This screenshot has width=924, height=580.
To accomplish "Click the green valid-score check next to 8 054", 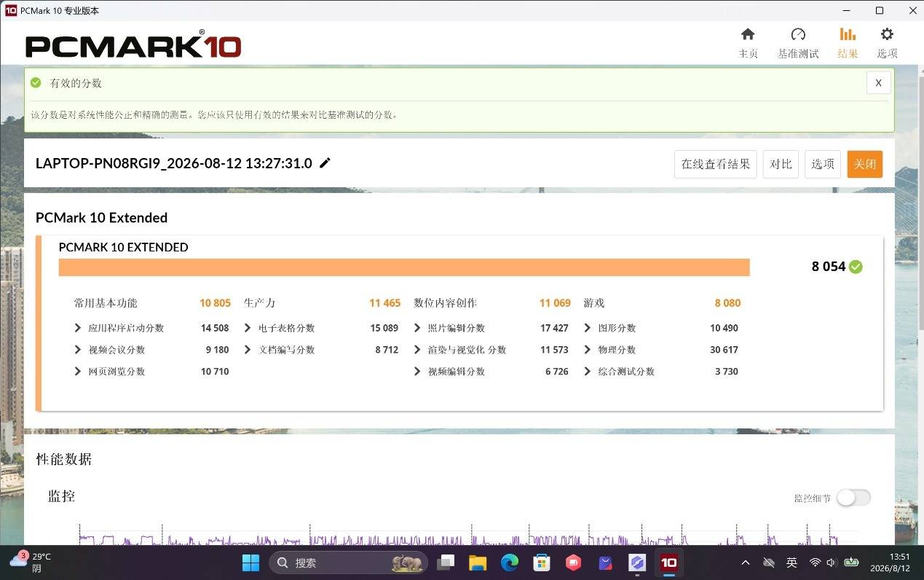I will 856,267.
